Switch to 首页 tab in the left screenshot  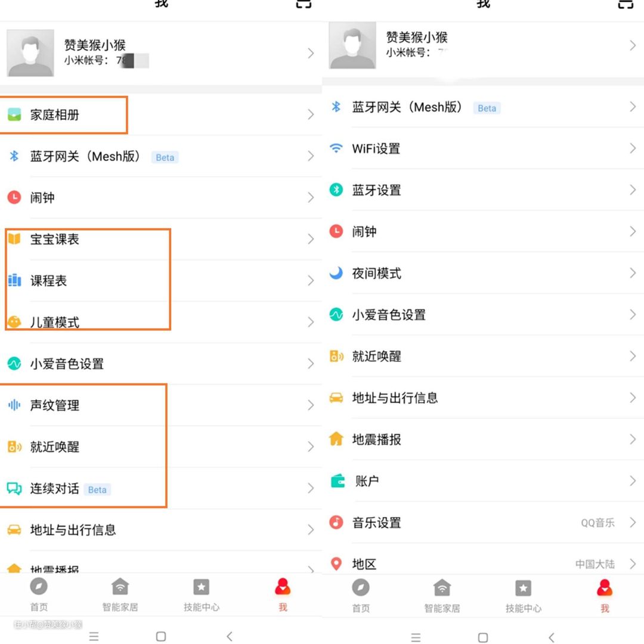click(x=39, y=595)
